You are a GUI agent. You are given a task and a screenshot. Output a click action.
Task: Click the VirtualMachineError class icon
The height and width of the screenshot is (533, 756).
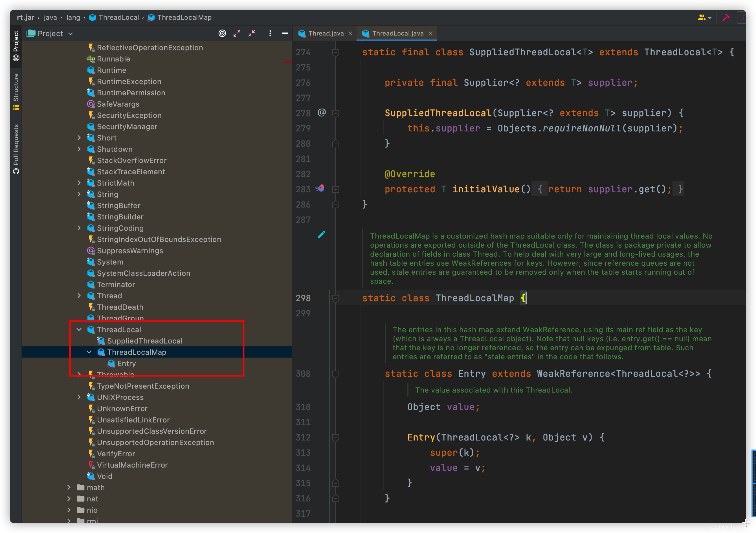pos(91,465)
